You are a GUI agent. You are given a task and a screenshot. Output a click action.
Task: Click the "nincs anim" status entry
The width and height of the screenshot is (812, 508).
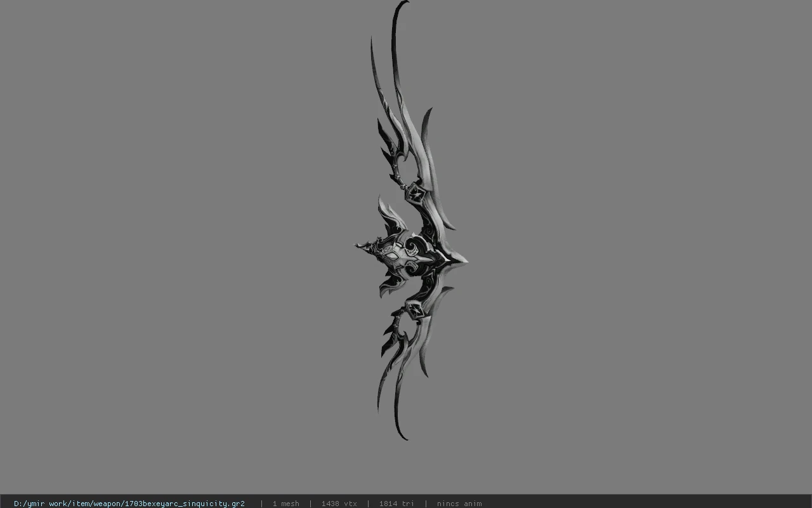coord(459,504)
